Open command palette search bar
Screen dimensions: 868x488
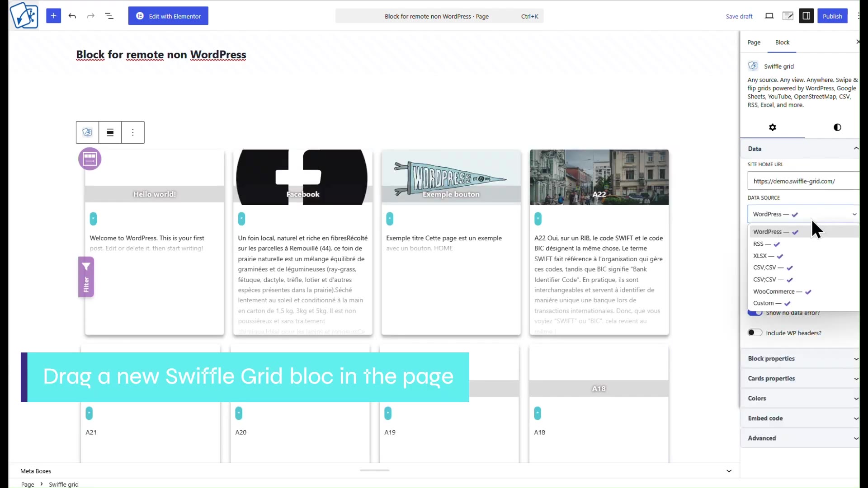439,16
